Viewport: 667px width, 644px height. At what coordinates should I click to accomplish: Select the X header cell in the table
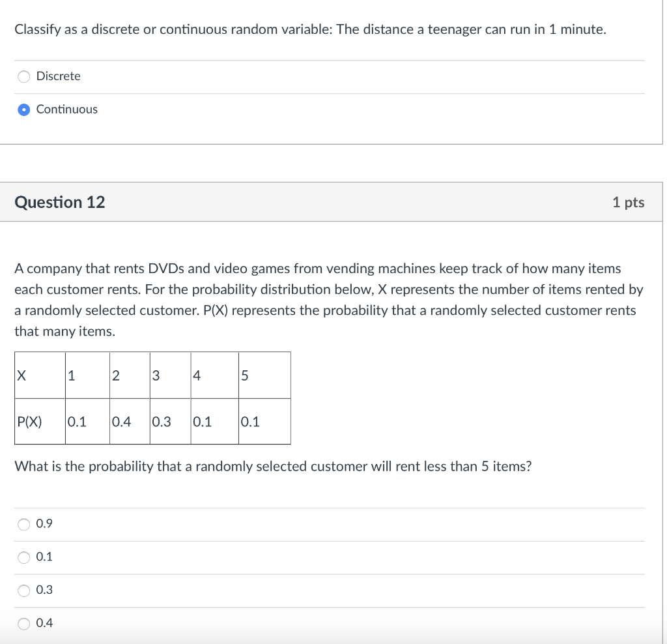(39, 375)
